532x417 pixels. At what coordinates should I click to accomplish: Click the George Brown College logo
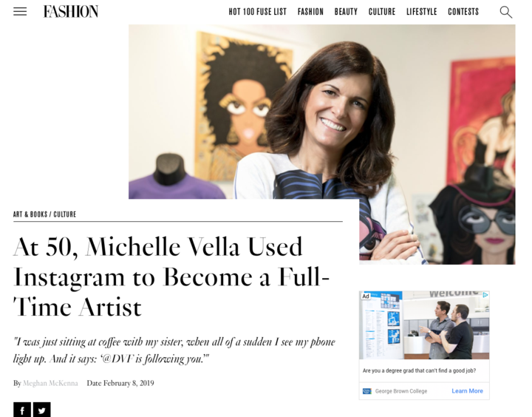tap(367, 391)
